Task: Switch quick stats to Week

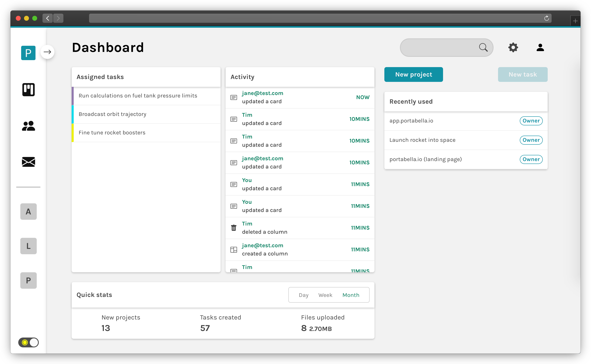Action: click(325, 295)
